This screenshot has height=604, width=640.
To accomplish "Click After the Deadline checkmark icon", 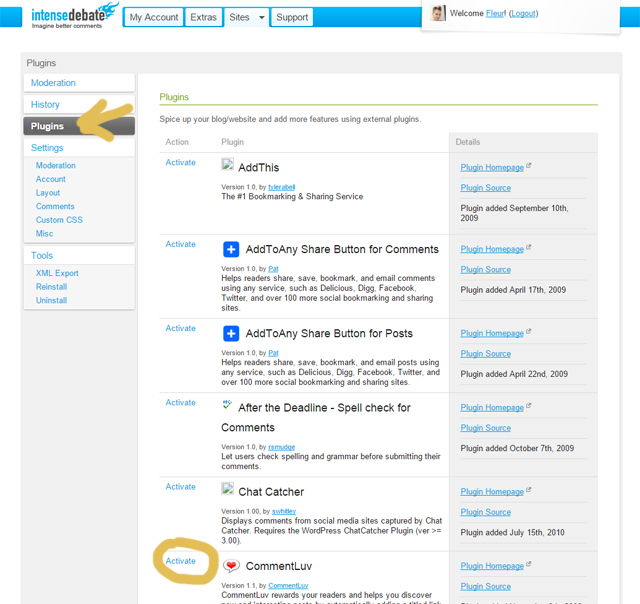I will 227,405.
